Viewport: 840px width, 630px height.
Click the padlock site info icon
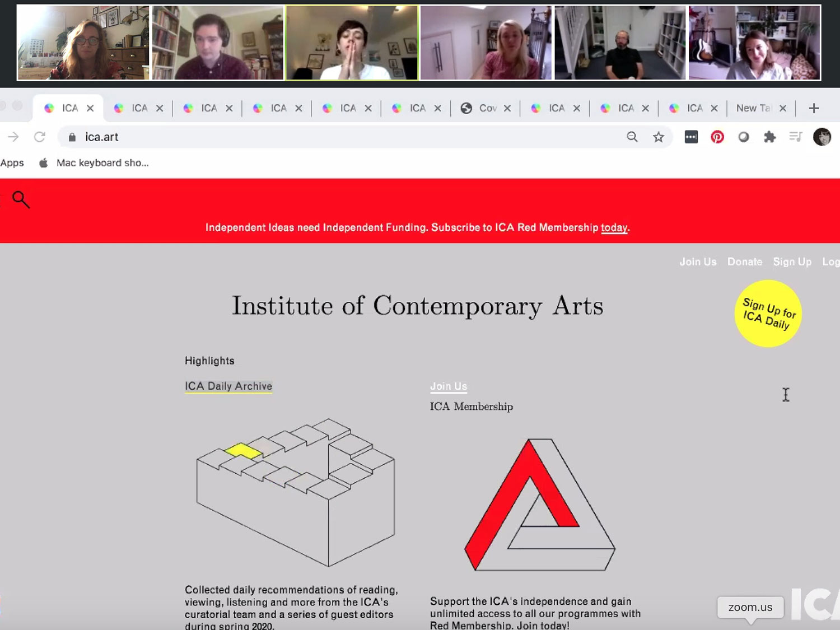pos(72,137)
